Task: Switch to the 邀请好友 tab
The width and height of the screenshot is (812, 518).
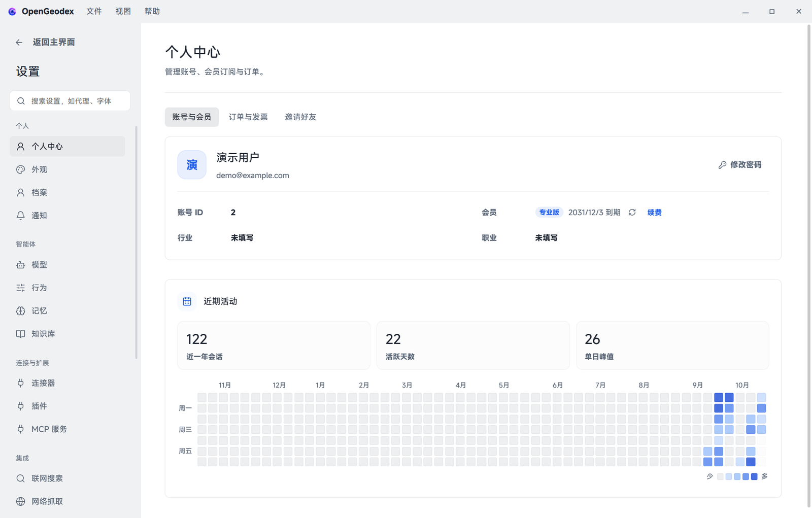Action: click(300, 117)
